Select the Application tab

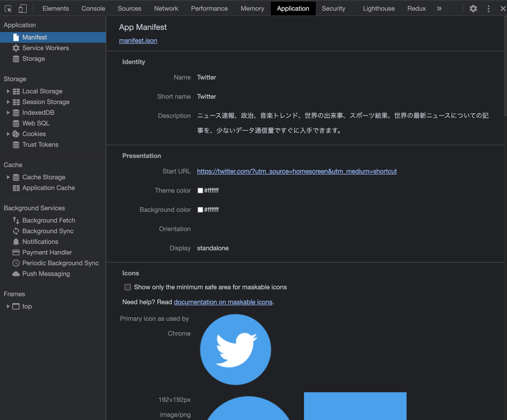293,9
